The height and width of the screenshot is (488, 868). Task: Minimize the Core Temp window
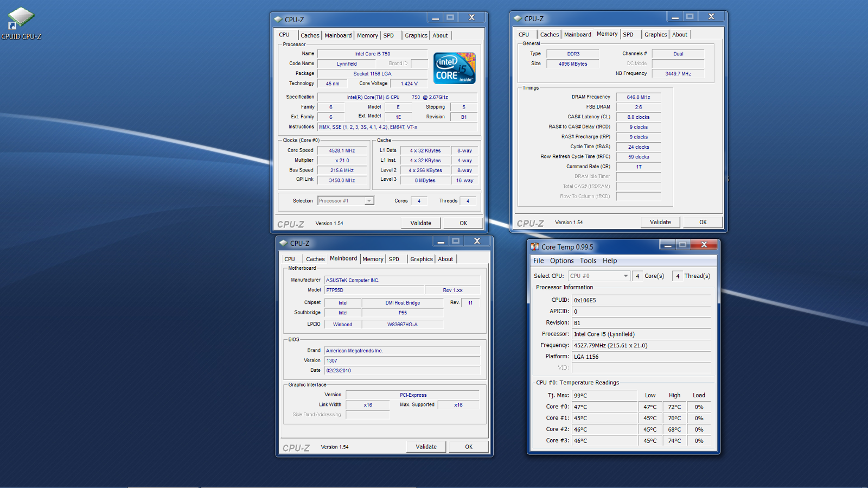(668, 245)
